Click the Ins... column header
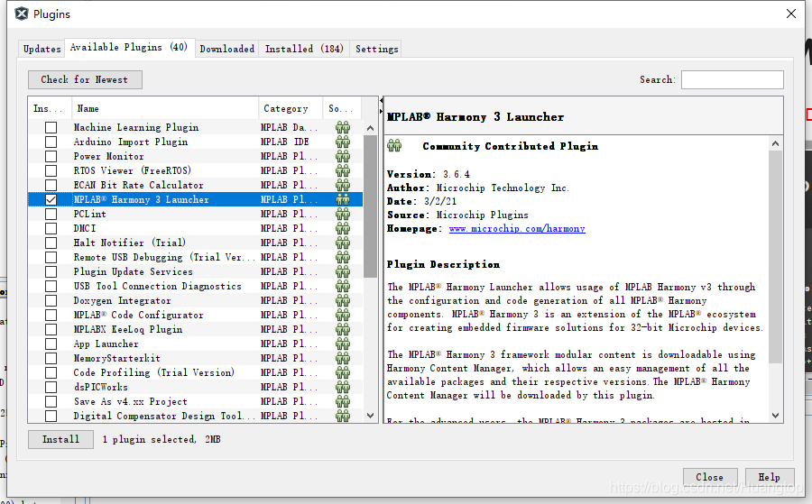This screenshot has width=812, height=504. (x=50, y=109)
